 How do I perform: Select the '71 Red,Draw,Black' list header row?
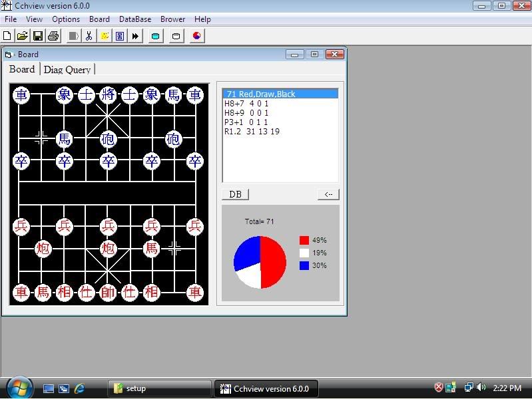[280, 94]
